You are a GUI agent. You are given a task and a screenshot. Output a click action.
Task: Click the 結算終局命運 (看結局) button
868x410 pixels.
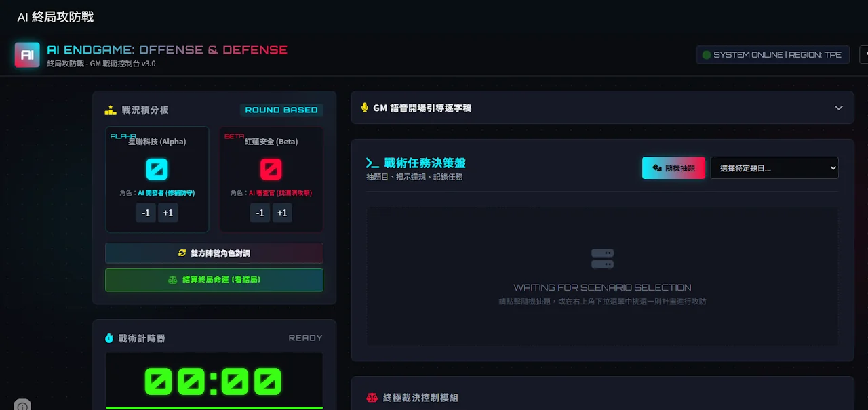click(214, 280)
